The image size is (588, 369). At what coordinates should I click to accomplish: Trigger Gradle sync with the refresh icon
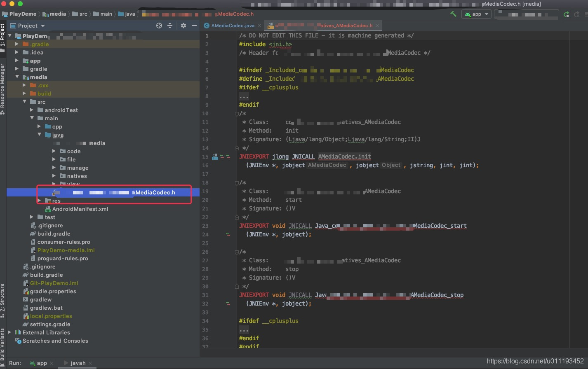566,14
